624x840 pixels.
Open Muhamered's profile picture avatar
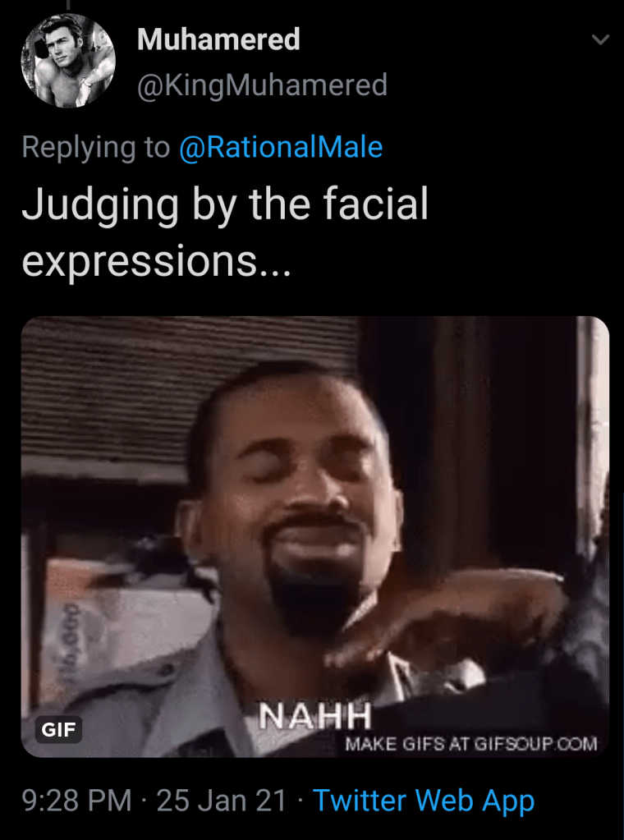point(68,61)
